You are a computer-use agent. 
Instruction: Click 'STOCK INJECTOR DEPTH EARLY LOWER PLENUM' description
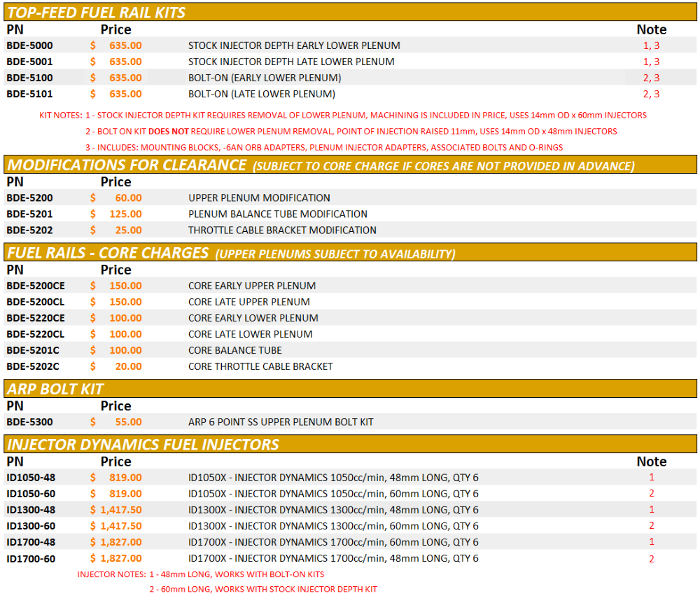[x=294, y=46]
